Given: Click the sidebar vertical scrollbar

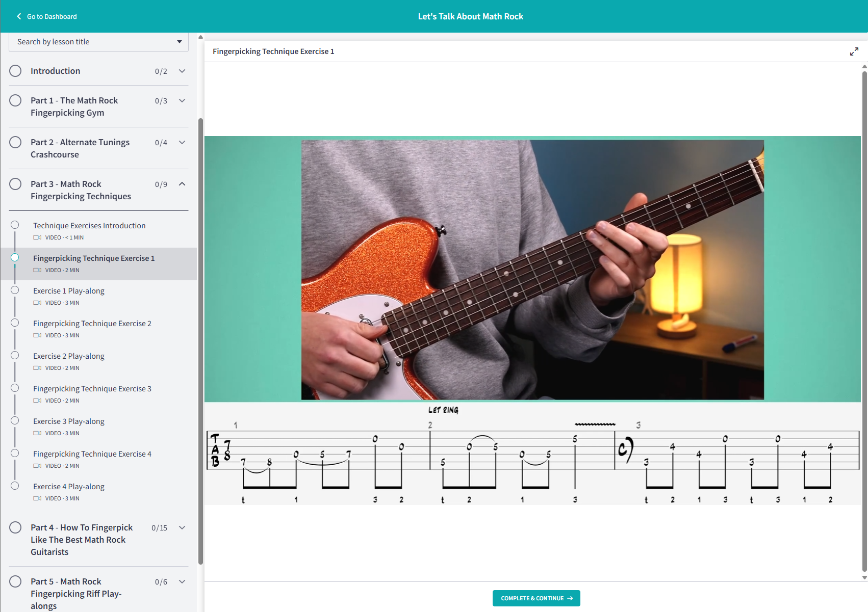Looking at the screenshot, I should coord(200,341).
